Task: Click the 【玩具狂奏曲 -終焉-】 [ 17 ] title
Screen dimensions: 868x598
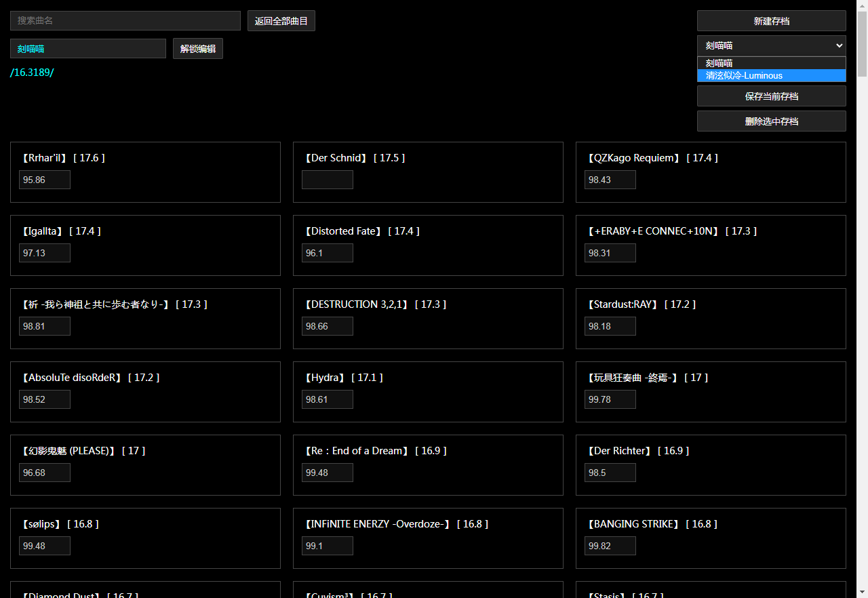Action: tap(646, 378)
